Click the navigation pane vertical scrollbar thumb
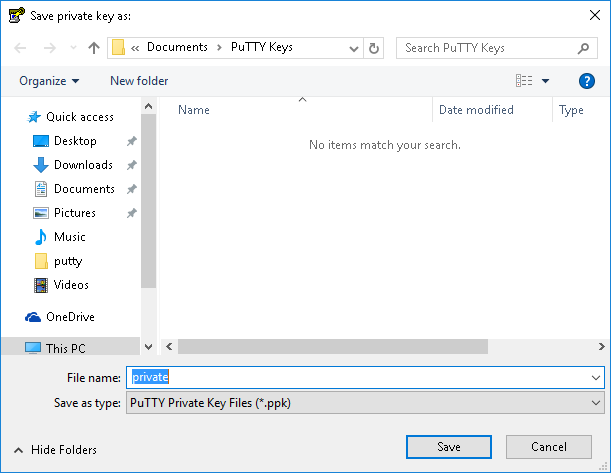611x473 pixels. [x=148, y=201]
